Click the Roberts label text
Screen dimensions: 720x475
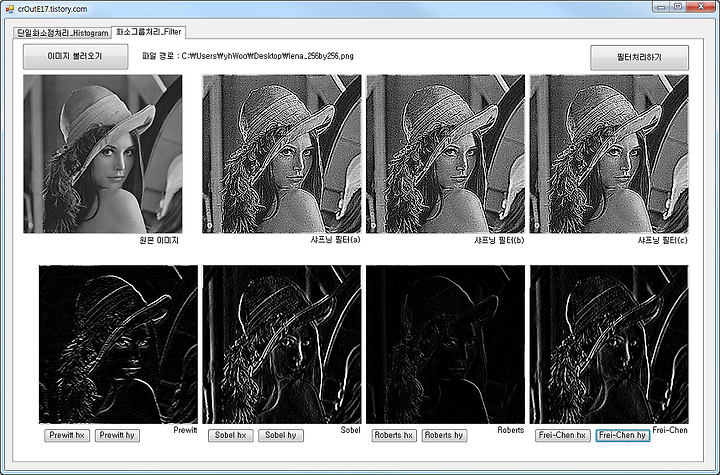[x=511, y=430]
